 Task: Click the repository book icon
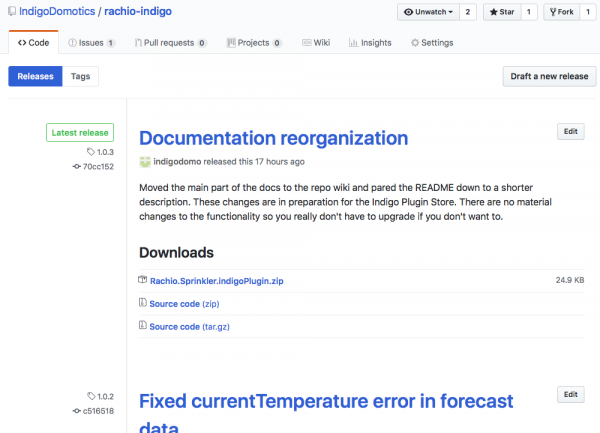point(12,11)
